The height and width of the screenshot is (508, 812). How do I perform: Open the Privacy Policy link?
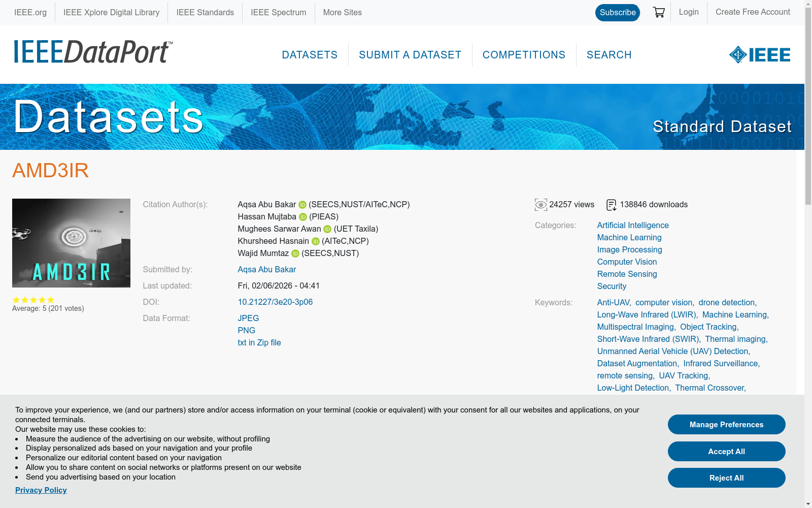41,490
